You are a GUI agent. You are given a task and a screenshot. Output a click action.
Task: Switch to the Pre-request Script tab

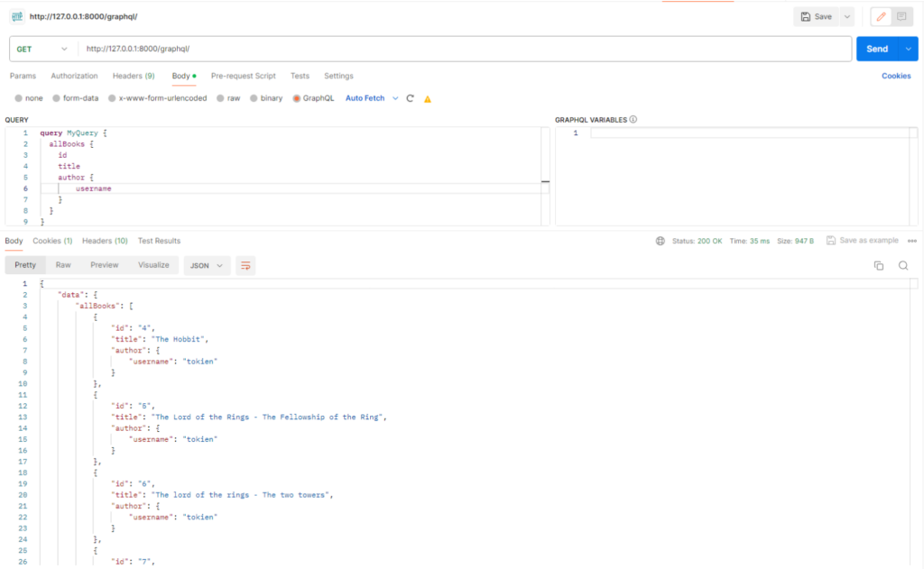(x=244, y=76)
